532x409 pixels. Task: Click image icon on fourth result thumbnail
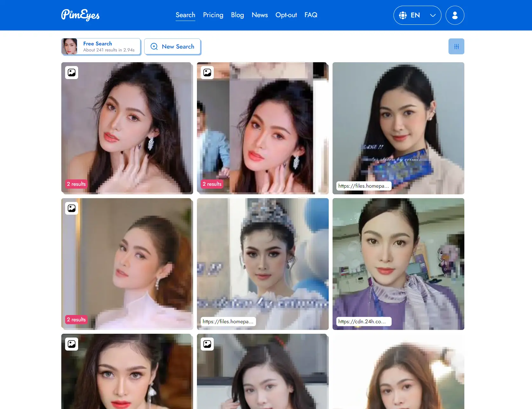[72, 208]
